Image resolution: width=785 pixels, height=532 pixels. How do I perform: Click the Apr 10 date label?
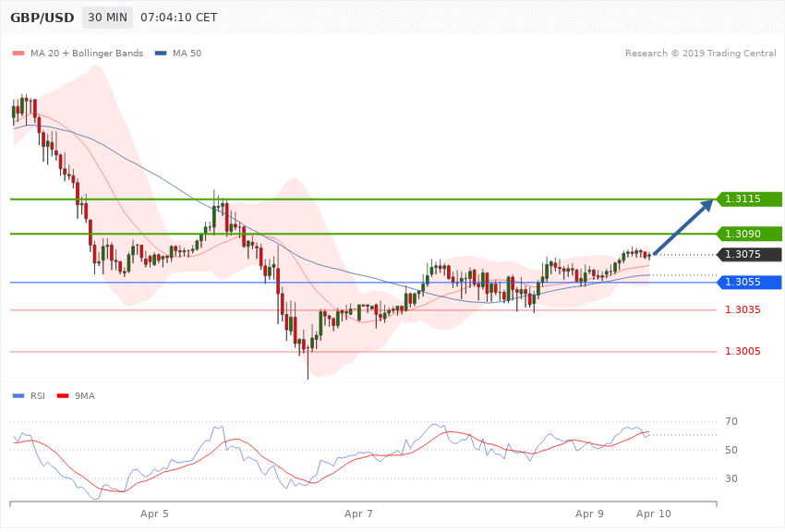(x=653, y=514)
